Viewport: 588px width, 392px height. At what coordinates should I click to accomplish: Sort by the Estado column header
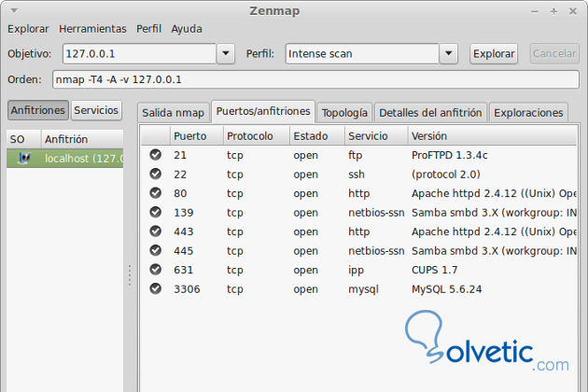coord(317,135)
